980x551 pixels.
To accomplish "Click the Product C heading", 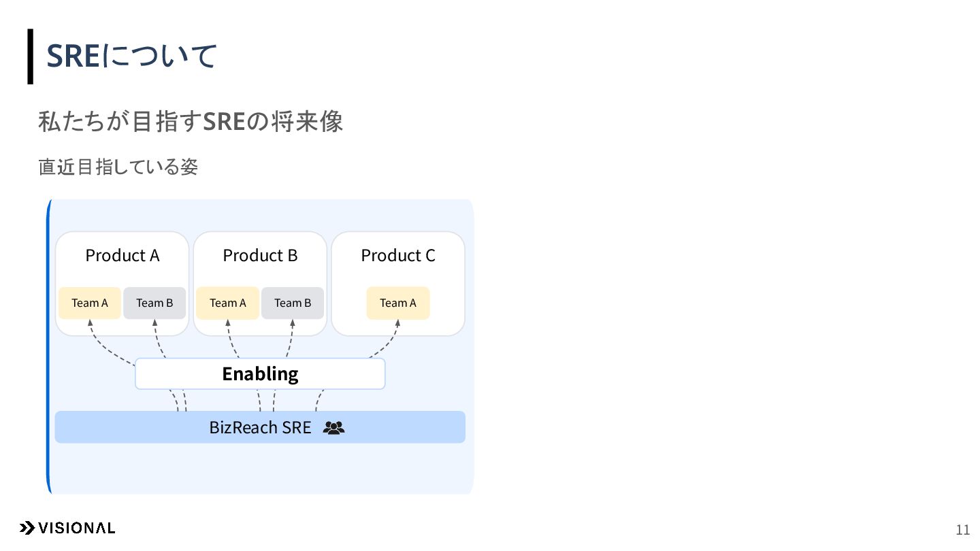I will pos(398,256).
